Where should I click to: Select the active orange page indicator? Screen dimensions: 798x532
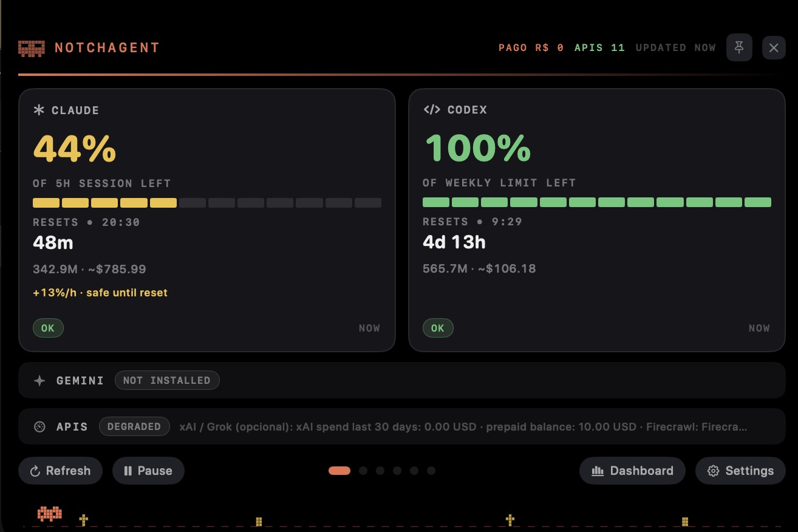tap(339, 471)
